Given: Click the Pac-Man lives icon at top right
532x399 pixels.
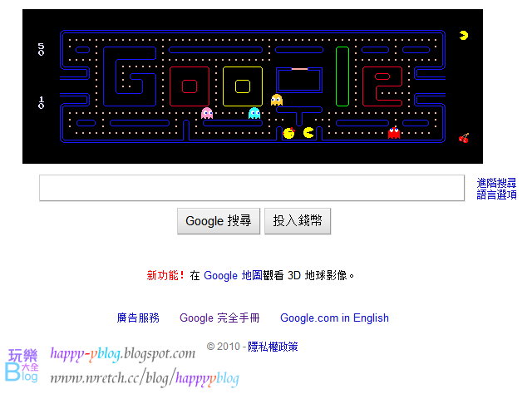Looking at the screenshot, I should 464,35.
